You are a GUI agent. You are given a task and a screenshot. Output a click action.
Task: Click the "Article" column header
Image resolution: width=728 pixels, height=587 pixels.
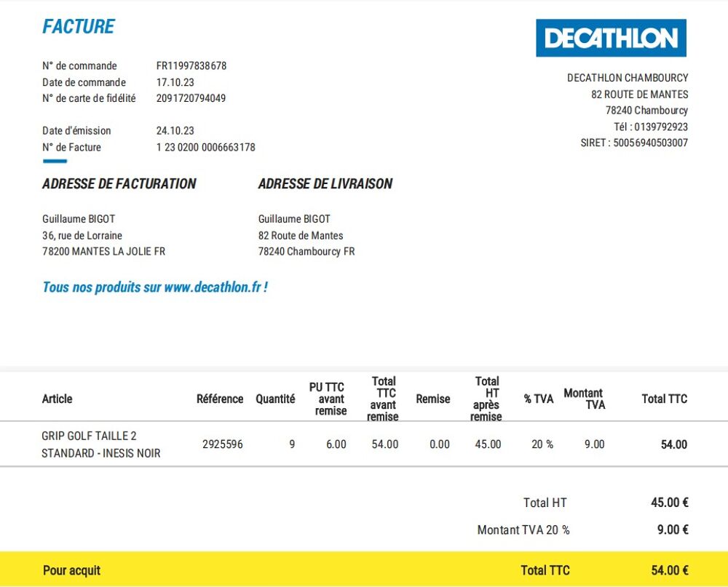57,399
